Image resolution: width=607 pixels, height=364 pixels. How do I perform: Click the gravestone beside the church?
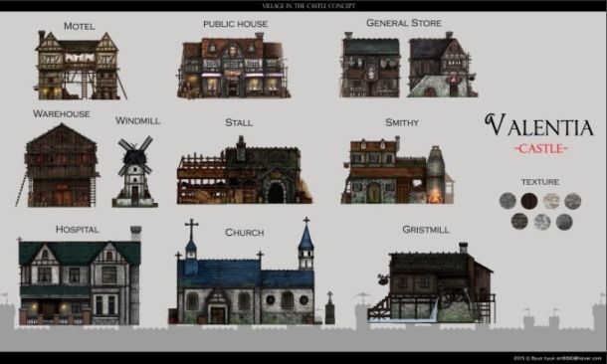329,308
